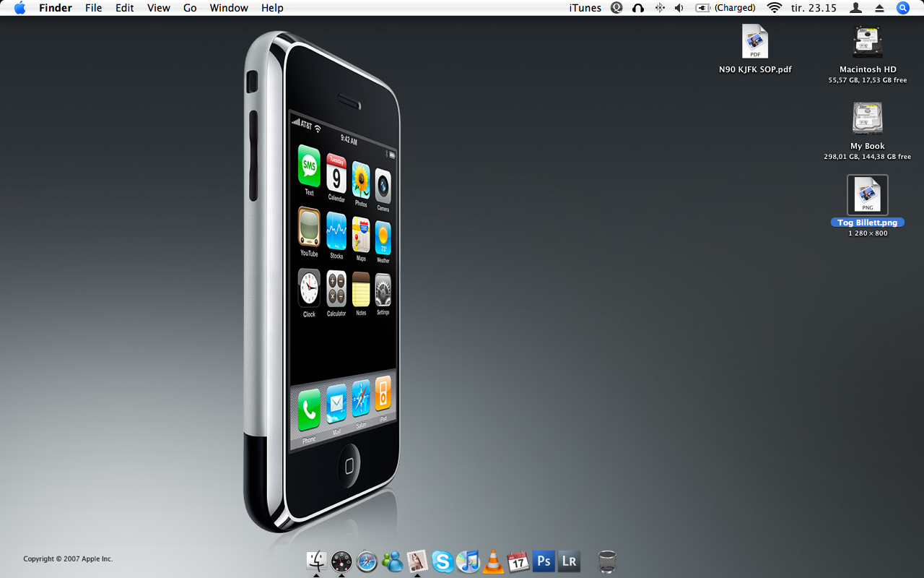Open the Go menu
The width and height of the screenshot is (924, 578).
click(x=190, y=8)
